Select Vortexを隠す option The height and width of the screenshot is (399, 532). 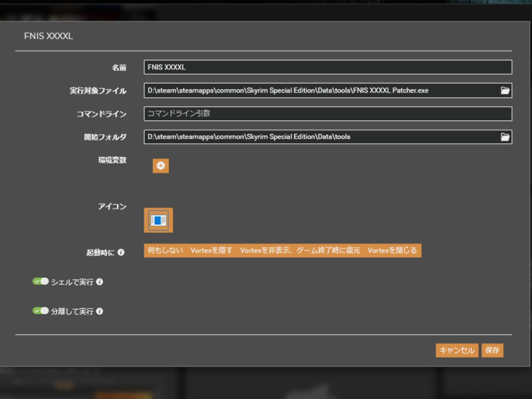tap(211, 250)
